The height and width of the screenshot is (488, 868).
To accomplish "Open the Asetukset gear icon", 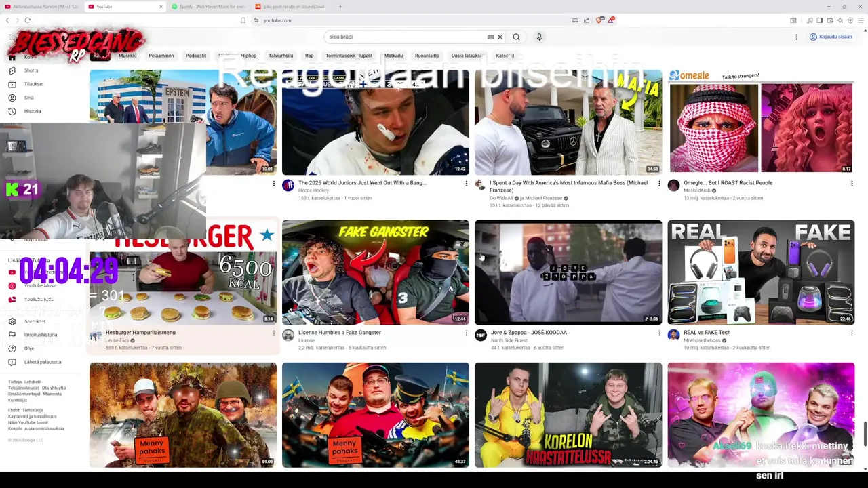I will (12, 321).
